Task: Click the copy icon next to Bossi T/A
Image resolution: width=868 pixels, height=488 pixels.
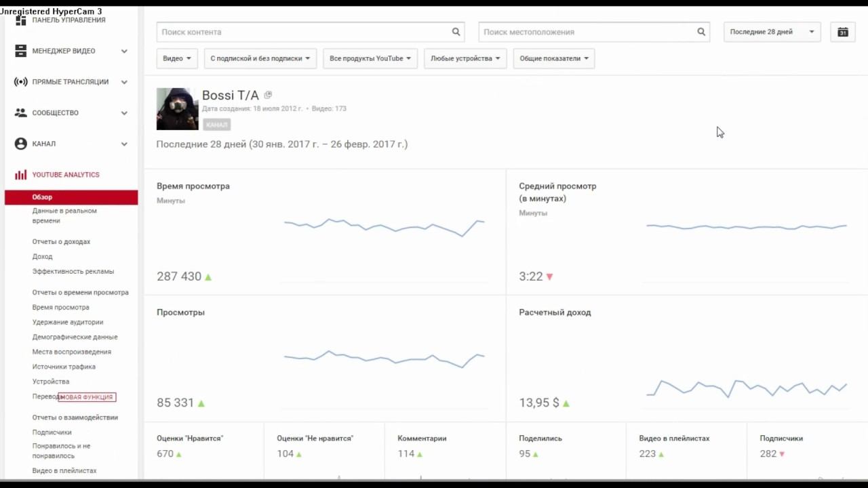Action: point(268,95)
